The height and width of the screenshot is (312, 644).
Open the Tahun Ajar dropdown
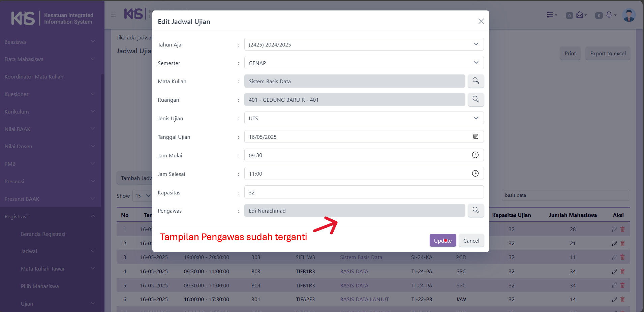tap(364, 44)
